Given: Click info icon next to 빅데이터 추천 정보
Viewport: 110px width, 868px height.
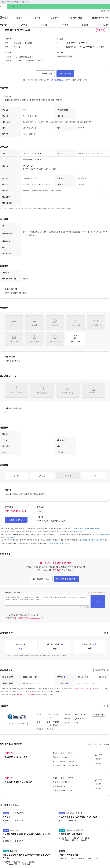Looking at the screenshot, I should tap(19, 805).
